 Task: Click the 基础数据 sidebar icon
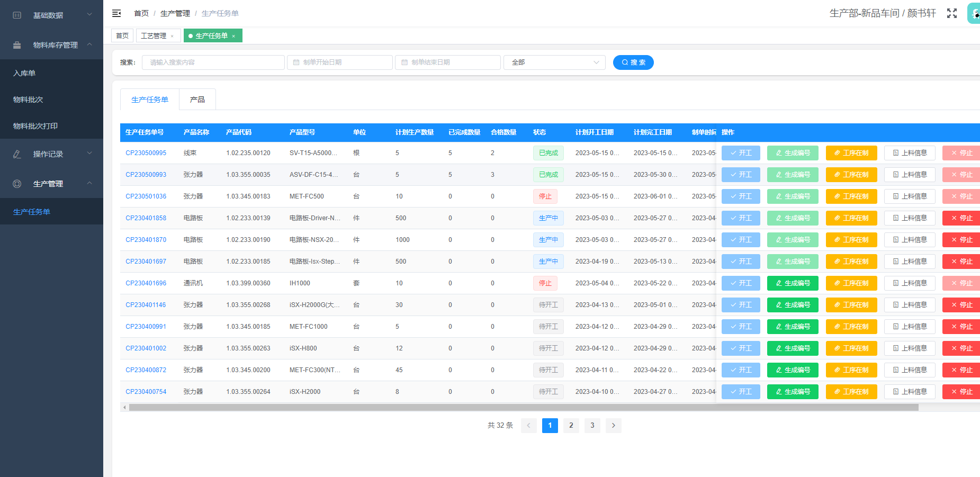17,15
